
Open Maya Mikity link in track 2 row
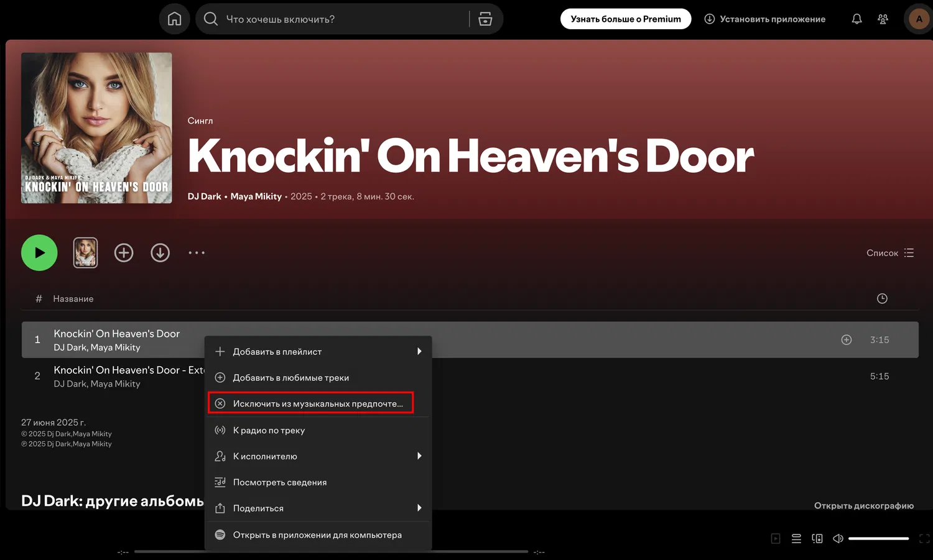click(115, 385)
